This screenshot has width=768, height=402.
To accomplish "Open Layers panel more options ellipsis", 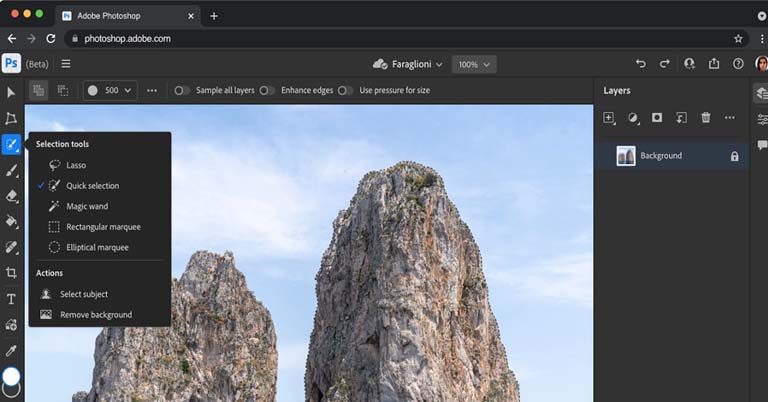I will point(730,118).
